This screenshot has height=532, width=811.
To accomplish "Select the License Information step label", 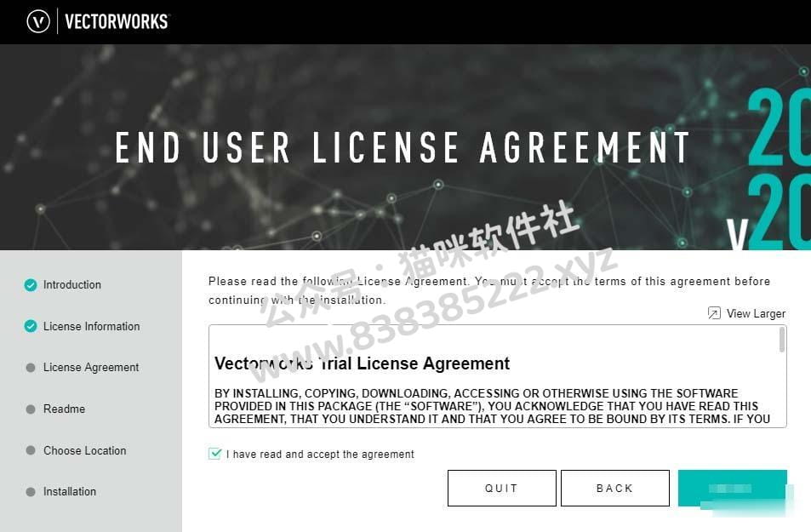I will click(92, 326).
